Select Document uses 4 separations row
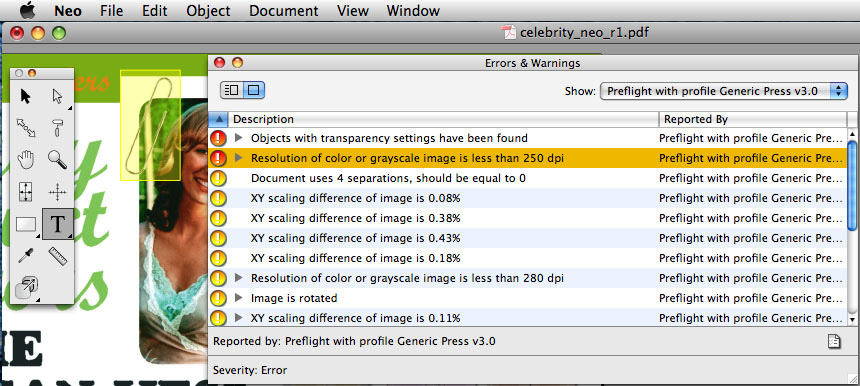This screenshot has height=386, width=860. tap(528, 178)
